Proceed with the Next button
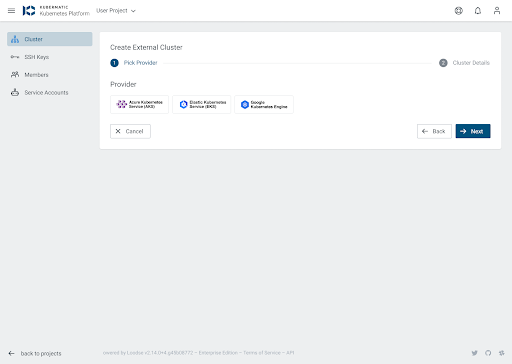 473,131
